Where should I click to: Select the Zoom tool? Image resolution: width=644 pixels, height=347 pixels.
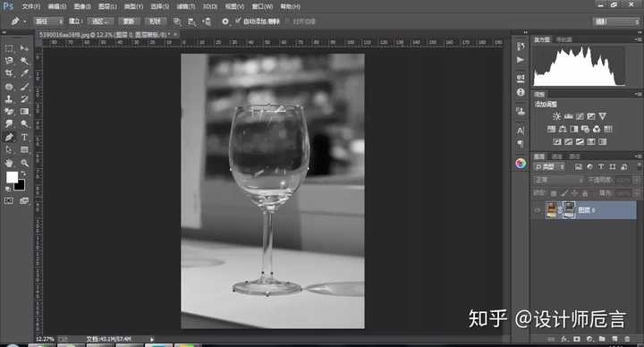[24, 163]
